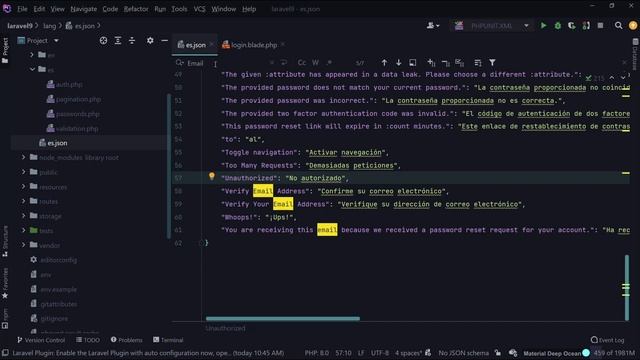Open search filter funnel icon
The height and width of the screenshot is (360, 640).
(x=492, y=63)
